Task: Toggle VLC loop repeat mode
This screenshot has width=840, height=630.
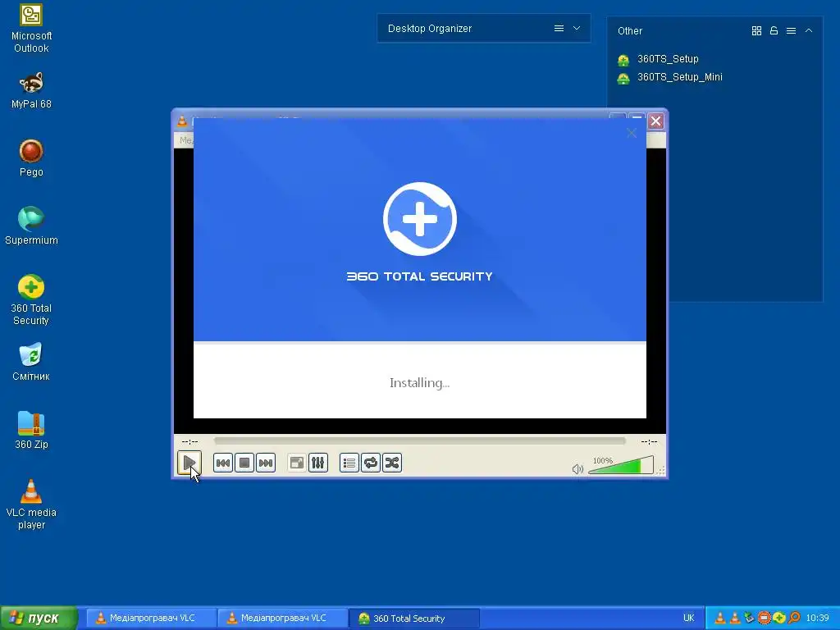Action: point(371,463)
